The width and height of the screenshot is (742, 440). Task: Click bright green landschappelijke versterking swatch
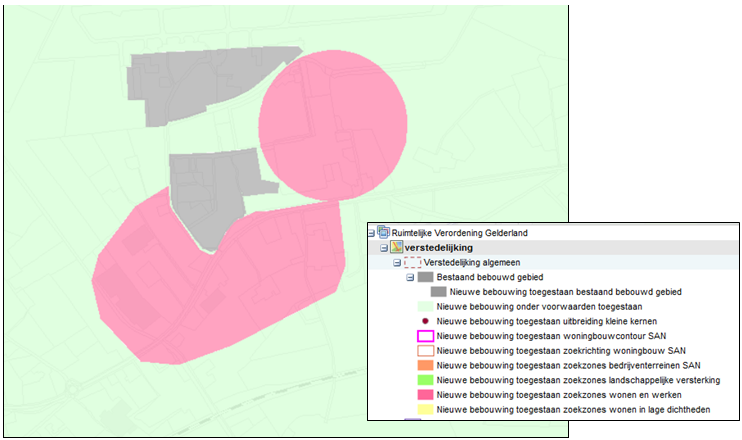coord(425,380)
